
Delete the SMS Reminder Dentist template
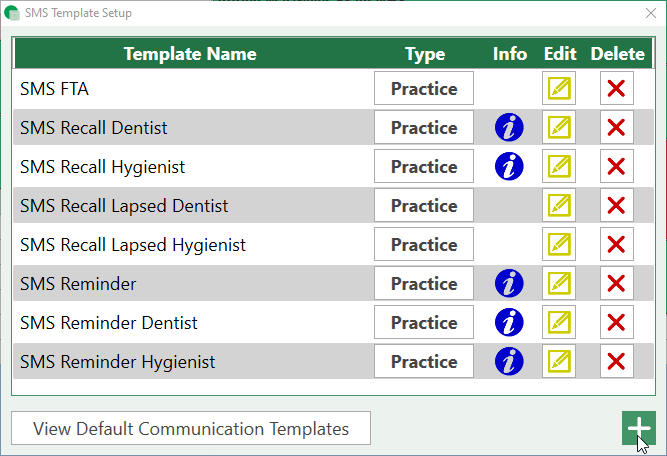coord(616,322)
